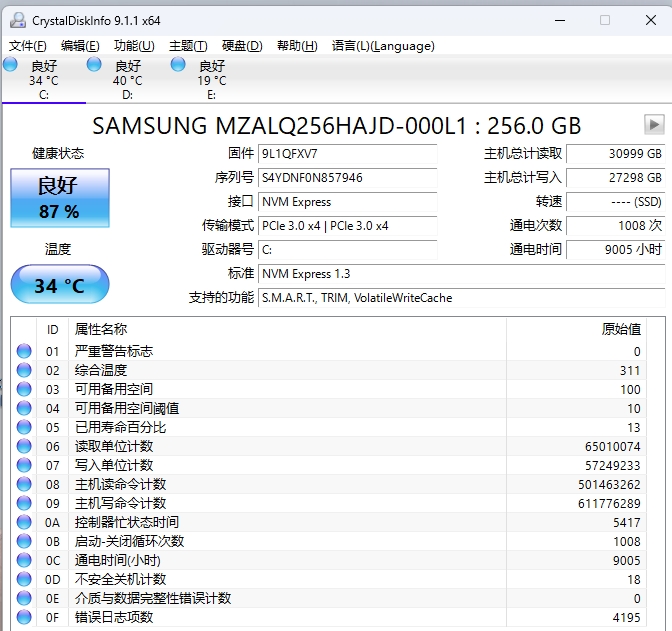Open the 语言(L)(Language) menu
Screen dimensions: 672x631
point(383,46)
